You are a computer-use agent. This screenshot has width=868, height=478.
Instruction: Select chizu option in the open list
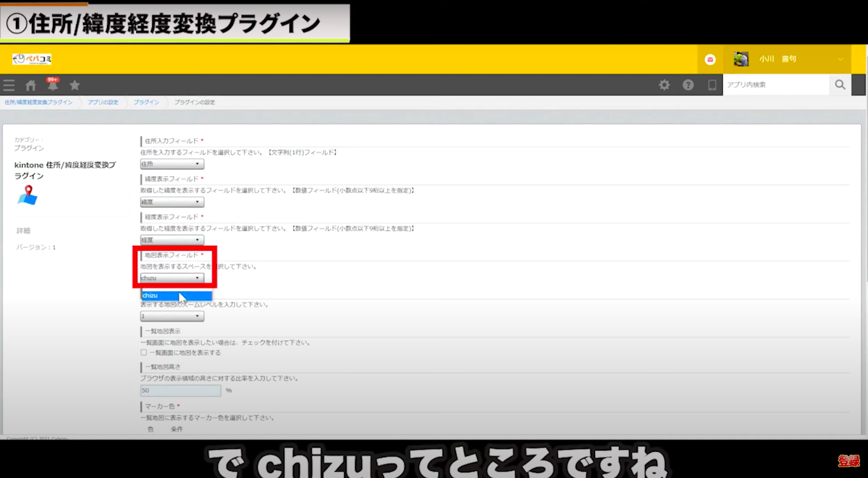click(x=176, y=296)
